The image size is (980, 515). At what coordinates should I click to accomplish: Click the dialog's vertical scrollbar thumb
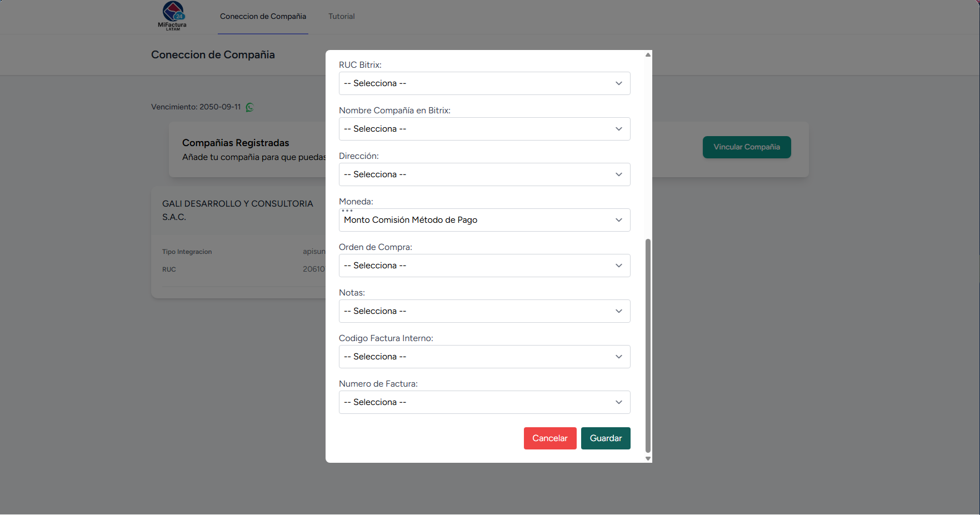point(648,344)
